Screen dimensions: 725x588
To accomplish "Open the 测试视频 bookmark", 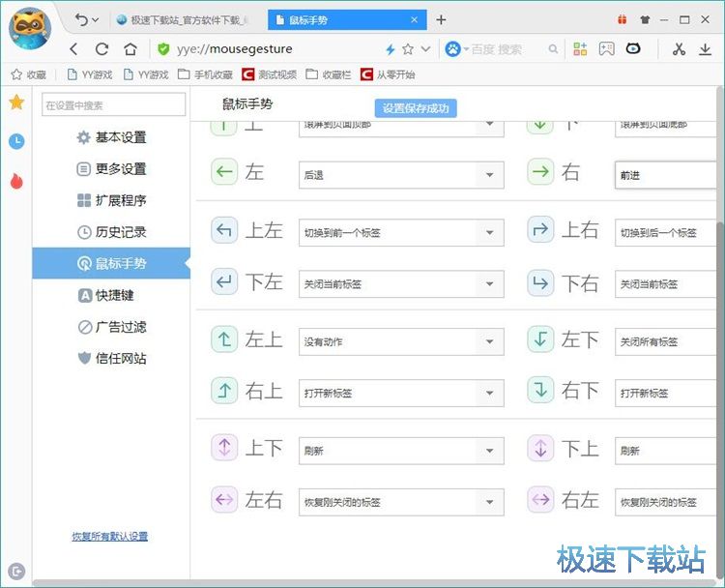I will (269, 74).
